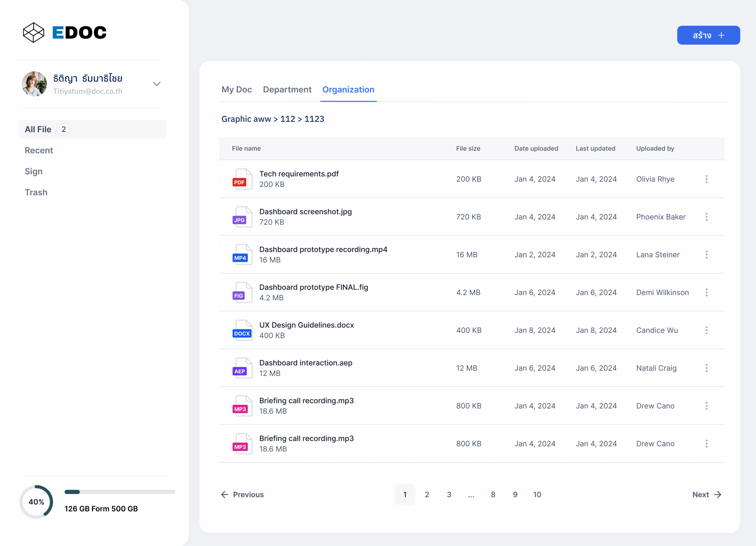Image resolution: width=756 pixels, height=546 pixels.
Task: Click the PDF icon for Tech requirements
Action: [x=242, y=179]
